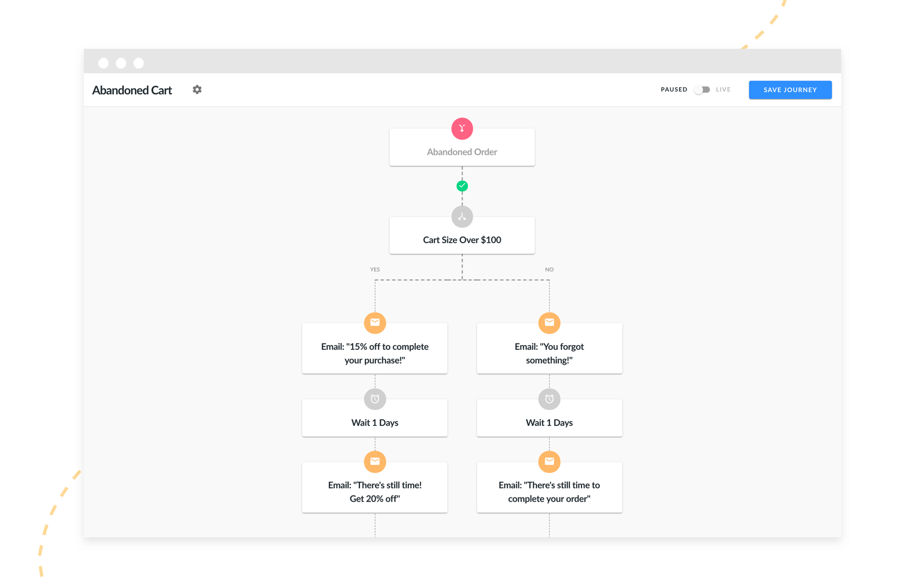This screenshot has height=585, width=924.
Task: Select the gray split icon above Cart Size
Action: pyautogui.click(x=462, y=217)
